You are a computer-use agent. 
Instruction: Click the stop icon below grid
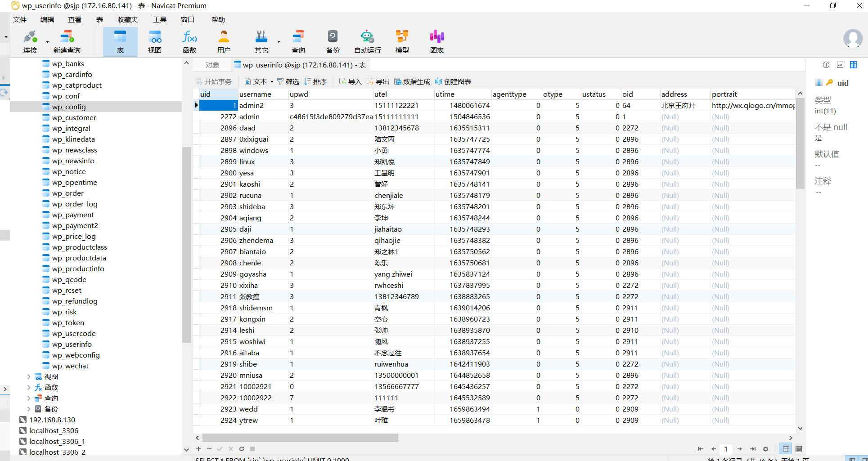[x=252, y=449]
